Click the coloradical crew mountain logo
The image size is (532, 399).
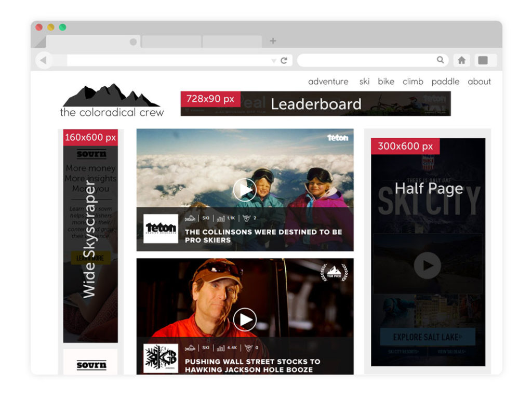click(x=112, y=100)
